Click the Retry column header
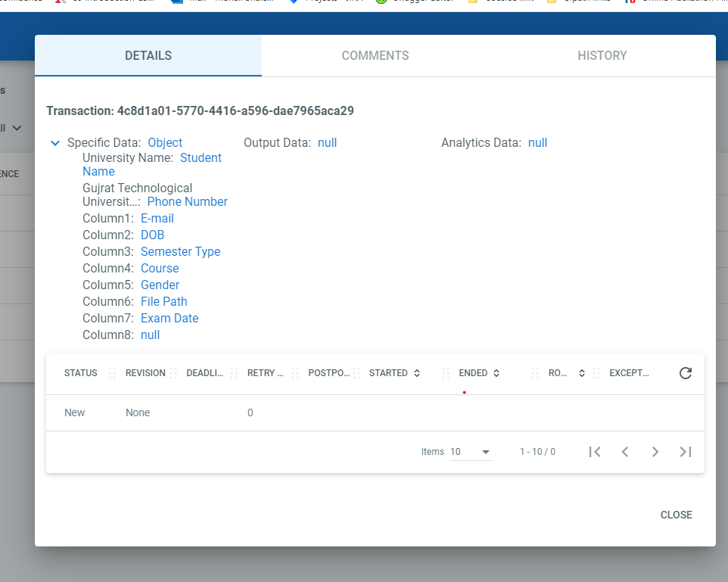The height and width of the screenshot is (582, 728). tap(265, 373)
